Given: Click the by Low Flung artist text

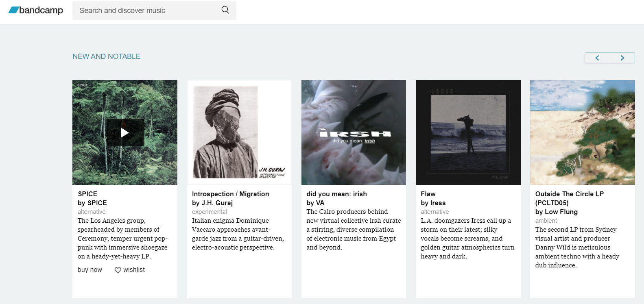Looking at the screenshot, I should click(557, 212).
